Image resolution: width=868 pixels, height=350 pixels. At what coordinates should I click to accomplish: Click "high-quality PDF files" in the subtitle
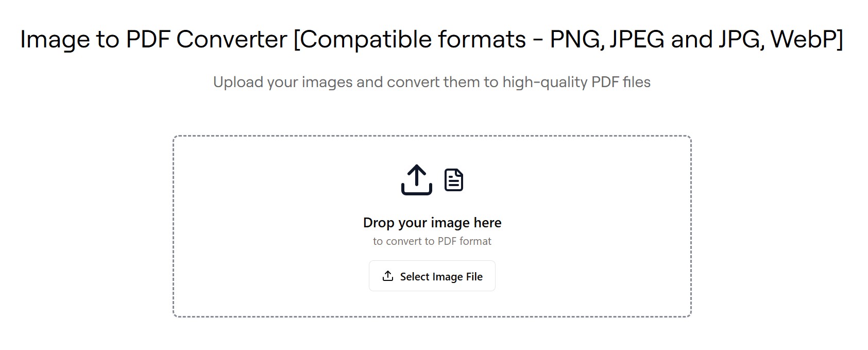click(x=576, y=82)
